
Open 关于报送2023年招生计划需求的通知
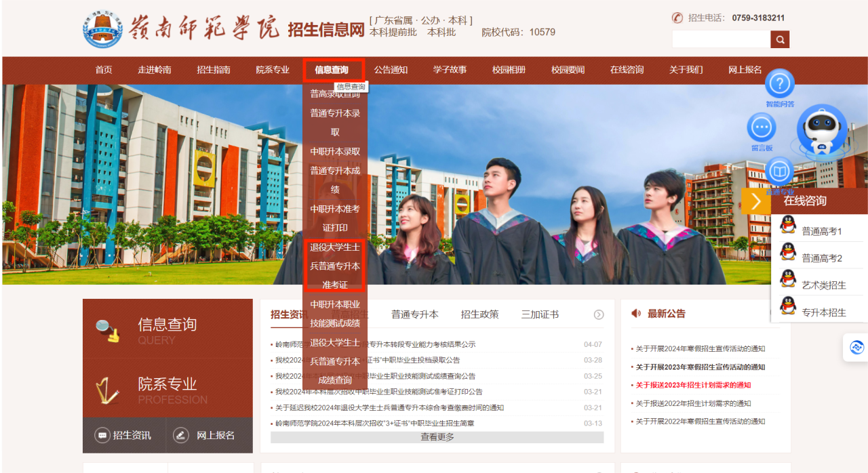[x=693, y=386]
